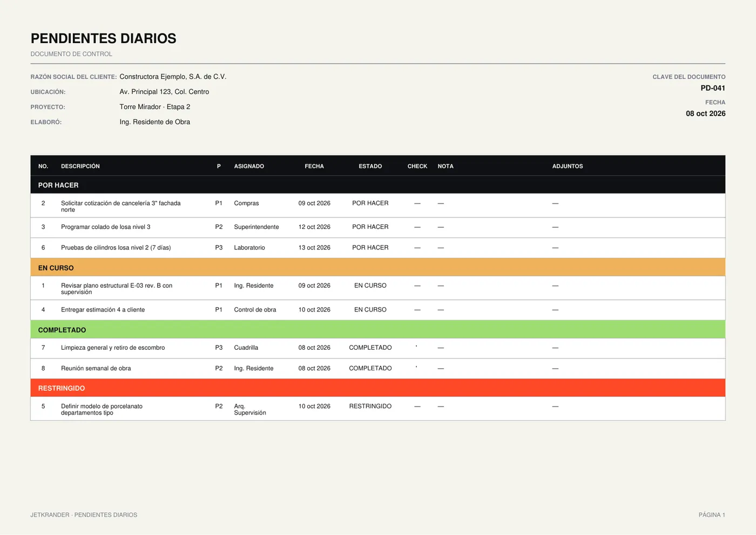Click the "CLAVE DEL DOCUMENTO" label
Viewport: 756px width, 535px height.
pos(689,77)
